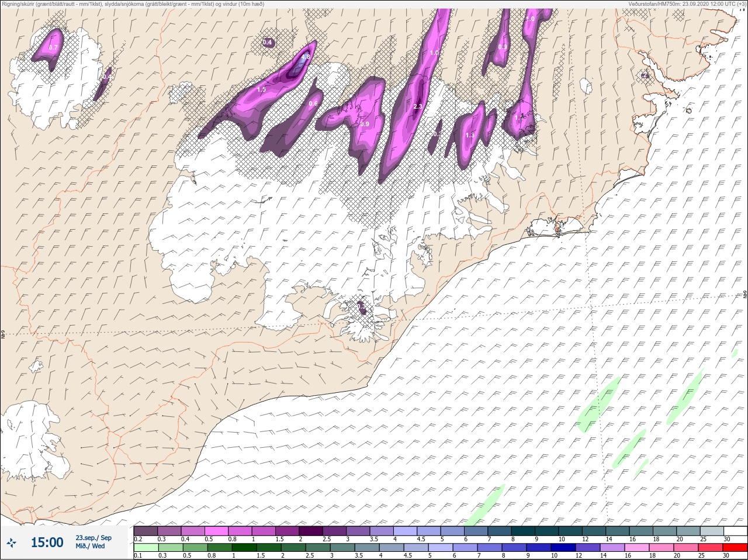
Task: Click the 2.3 value on the central snow band
Action: pyautogui.click(x=417, y=106)
